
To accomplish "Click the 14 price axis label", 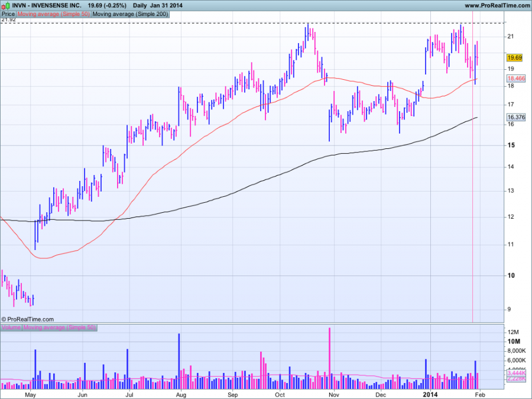I will click(x=510, y=167).
